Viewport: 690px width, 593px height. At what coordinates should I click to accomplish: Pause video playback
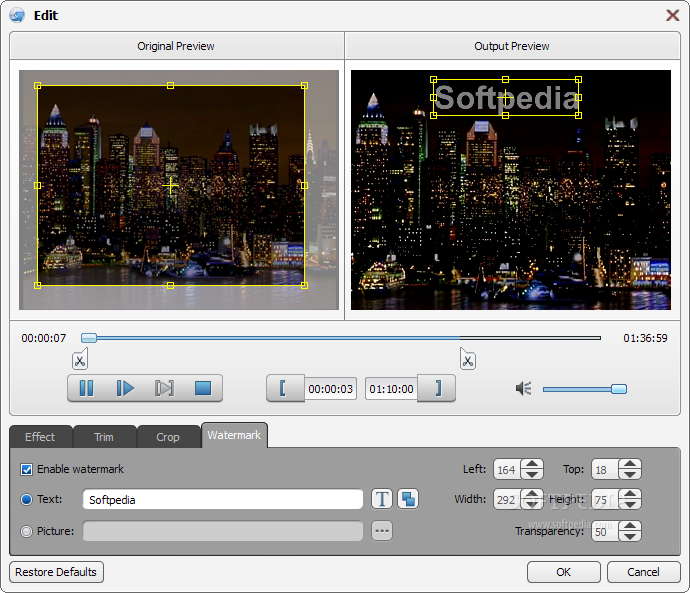point(86,388)
